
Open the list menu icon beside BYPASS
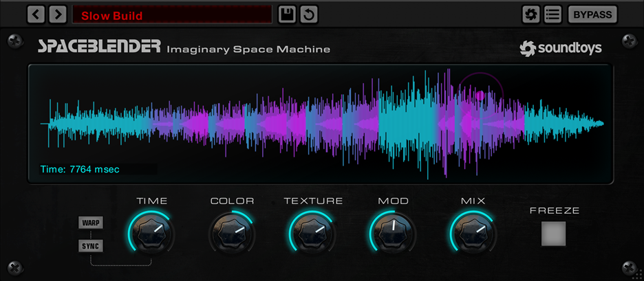point(552,14)
